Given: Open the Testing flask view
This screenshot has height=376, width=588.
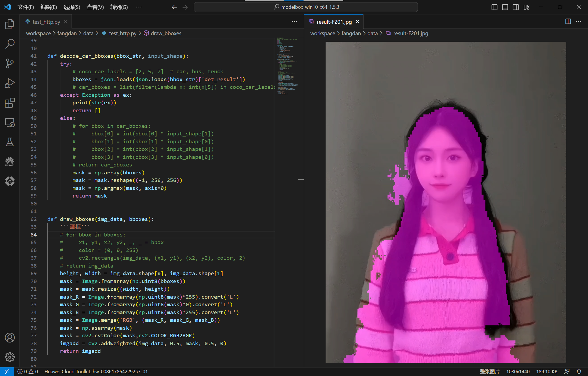Looking at the screenshot, I should [x=10, y=142].
